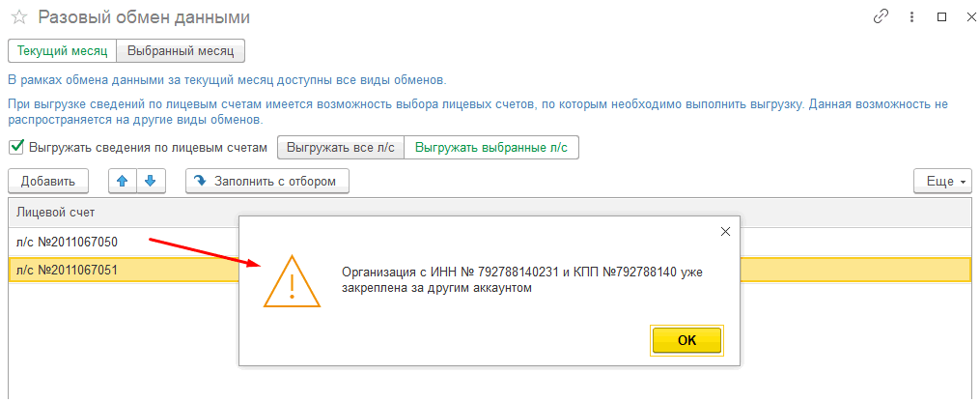Screen dimensions: 980x402
Task: Maximize the form window
Action: point(941,17)
